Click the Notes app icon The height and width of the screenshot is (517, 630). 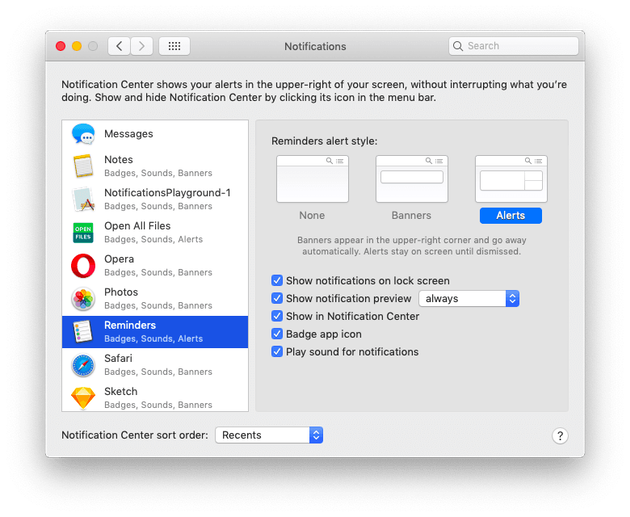[x=83, y=166]
